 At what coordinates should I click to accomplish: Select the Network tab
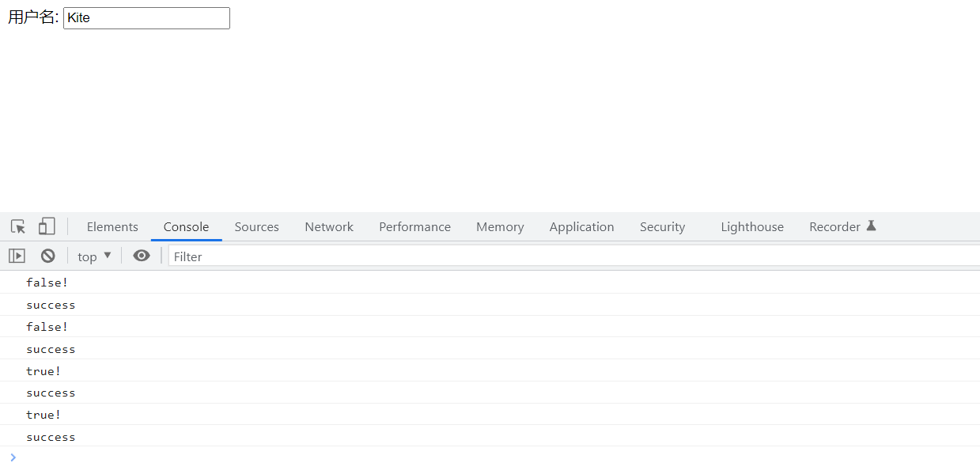tap(329, 227)
